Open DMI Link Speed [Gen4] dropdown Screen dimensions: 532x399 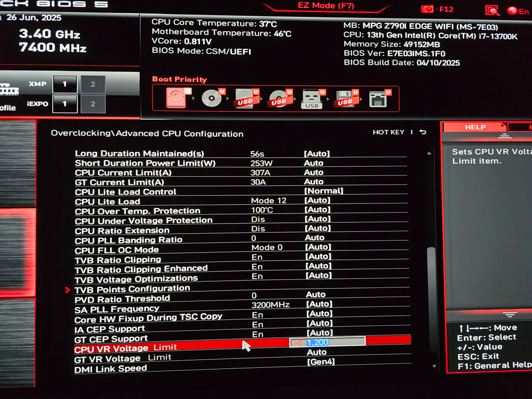click(x=321, y=362)
